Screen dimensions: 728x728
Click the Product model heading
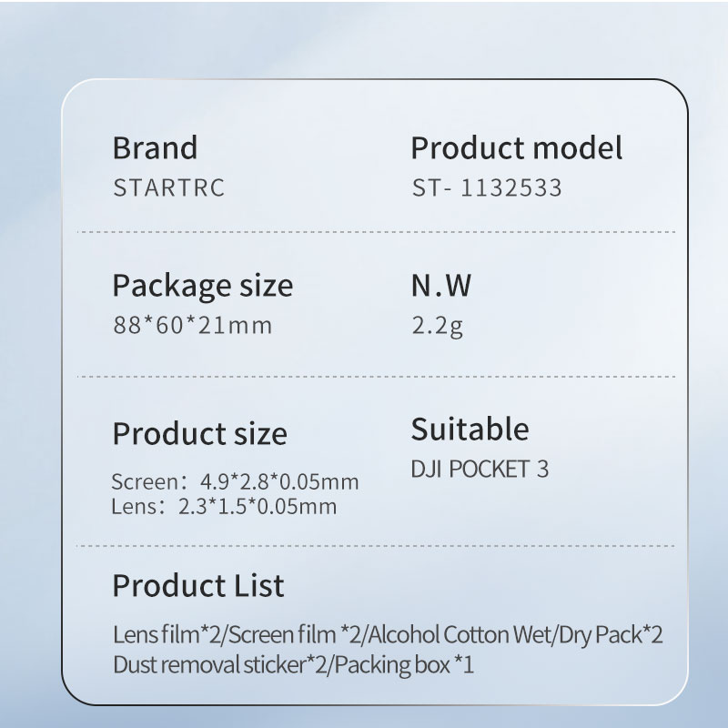[x=516, y=147]
